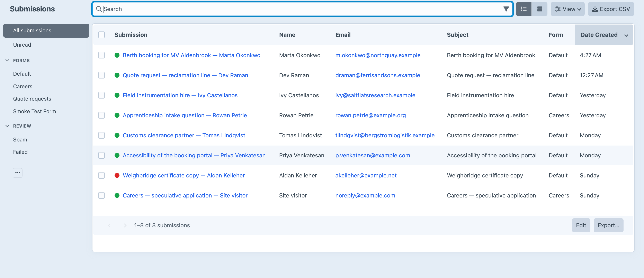Click the green status dot for Careers speculative application
The width and height of the screenshot is (644, 278).
coord(117,195)
